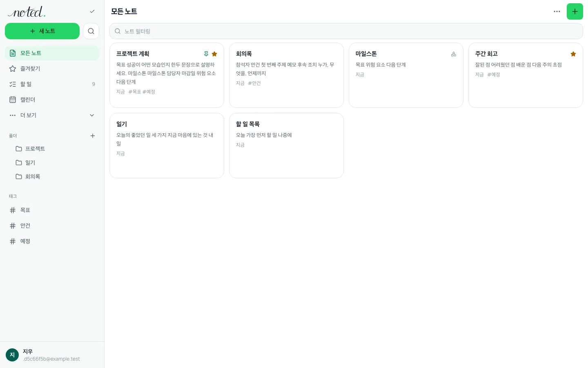Screen dimensions: 588x368
Task: Click the 프로젝트 folder icon
Action: (x=19, y=149)
